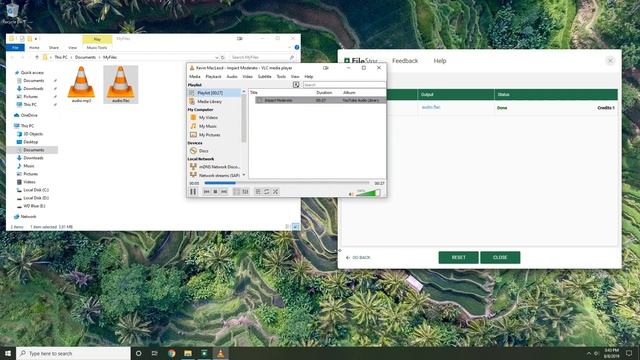
Task: Open the File tab in File Explorer
Action: 16,48
